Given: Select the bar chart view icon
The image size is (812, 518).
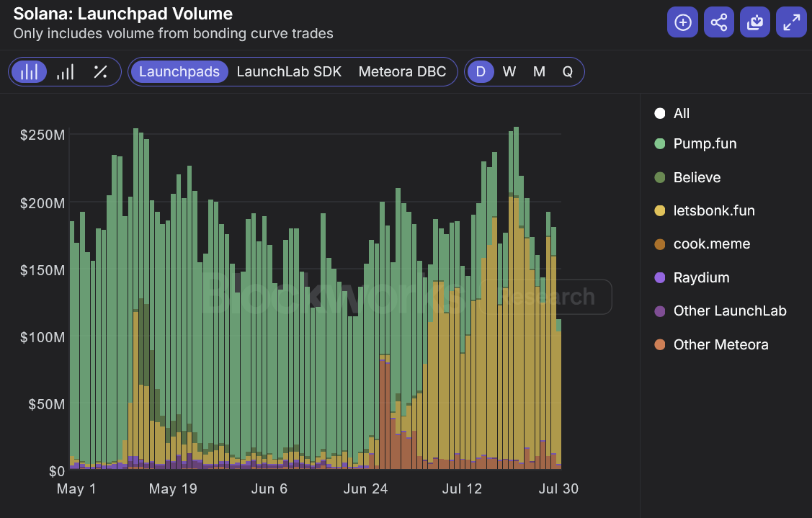Looking at the screenshot, I should click(28, 71).
